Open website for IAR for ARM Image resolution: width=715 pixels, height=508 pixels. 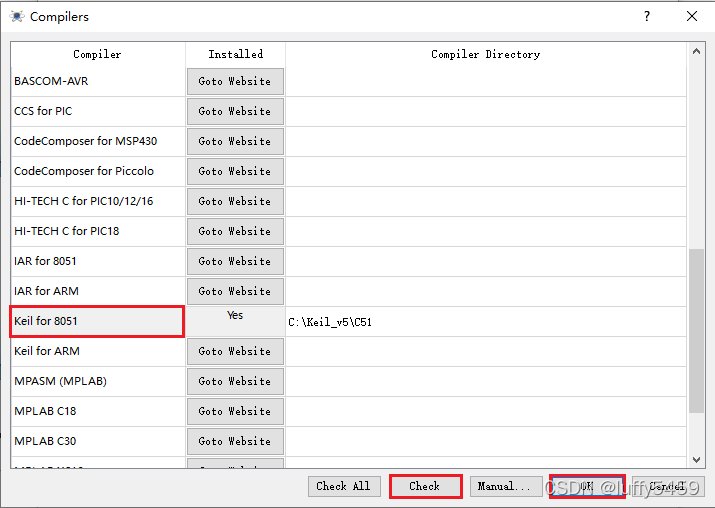tap(235, 292)
